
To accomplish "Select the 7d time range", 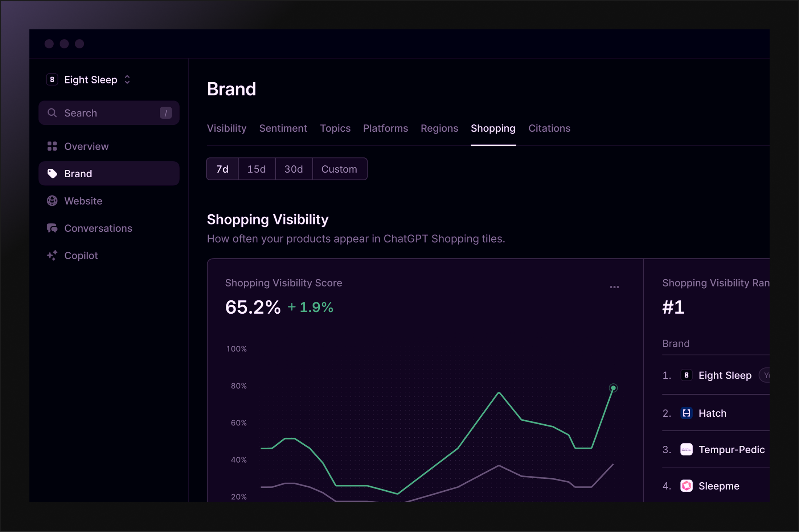I will tap(222, 169).
